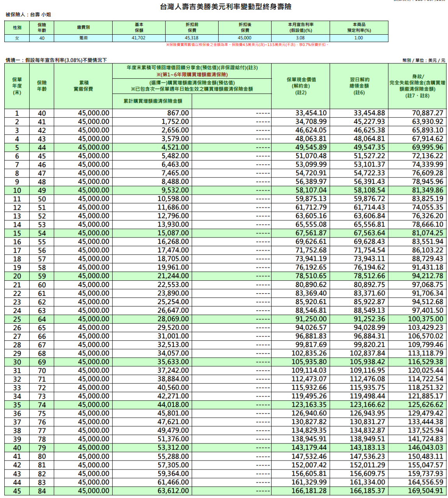Click the red premium discount footnote
This screenshot has height=498, width=448.
(247, 45)
